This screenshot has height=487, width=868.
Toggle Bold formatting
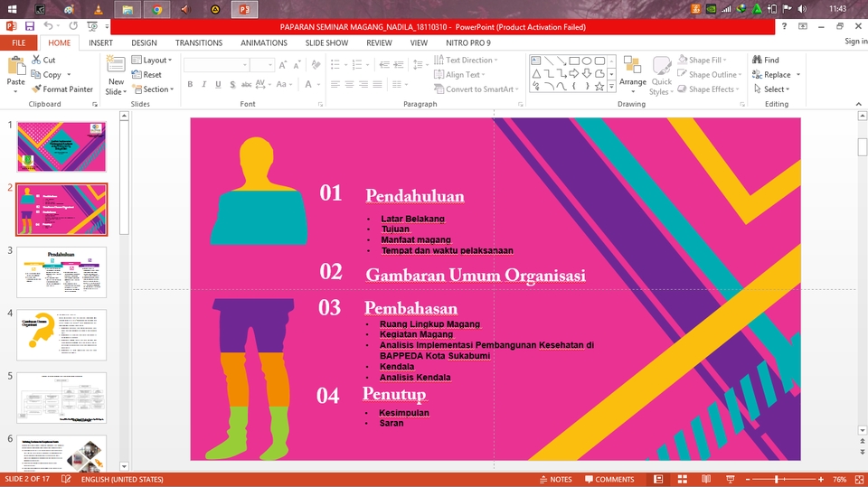click(x=190, y=84)
